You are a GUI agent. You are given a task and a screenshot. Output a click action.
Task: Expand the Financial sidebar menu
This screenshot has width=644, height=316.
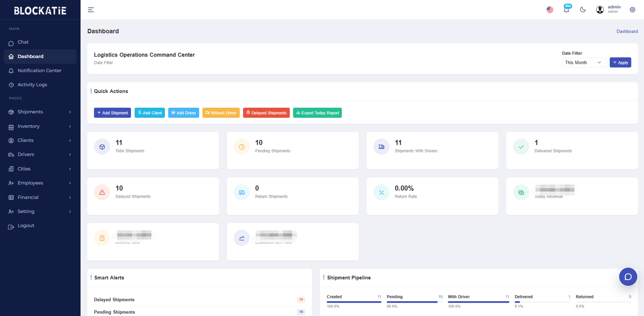click(x=40, y=197)
